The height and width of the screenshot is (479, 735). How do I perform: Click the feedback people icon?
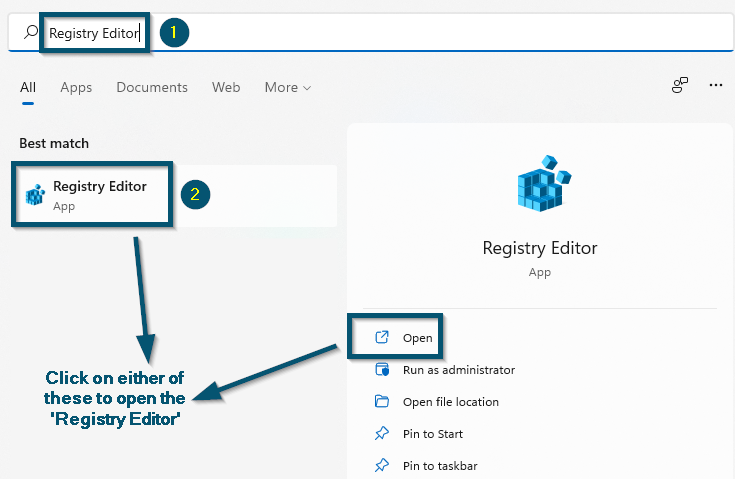(680, 85)
